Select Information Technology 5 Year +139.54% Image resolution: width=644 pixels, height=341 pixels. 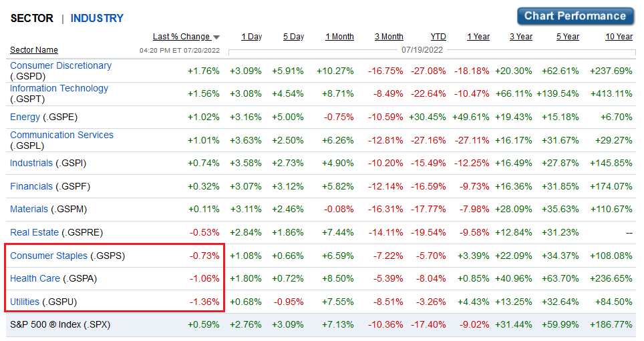[x=558, y=93]
